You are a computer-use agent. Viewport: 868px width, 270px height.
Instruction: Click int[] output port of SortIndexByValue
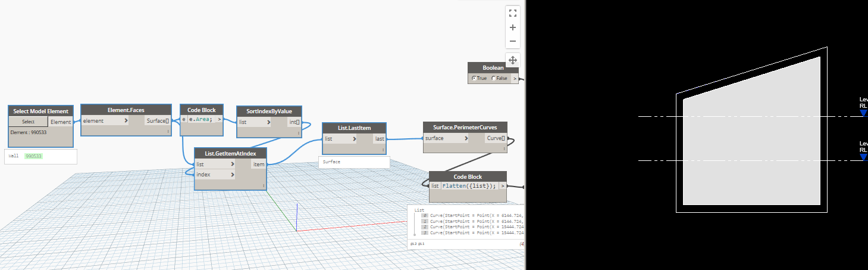[294, 122]
